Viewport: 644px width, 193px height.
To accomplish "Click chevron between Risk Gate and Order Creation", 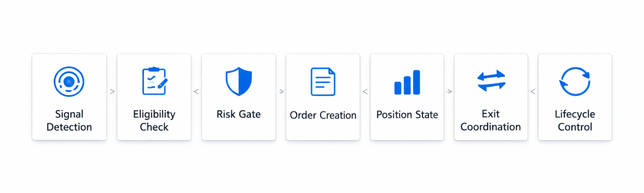I will click(x=281, y=92).
